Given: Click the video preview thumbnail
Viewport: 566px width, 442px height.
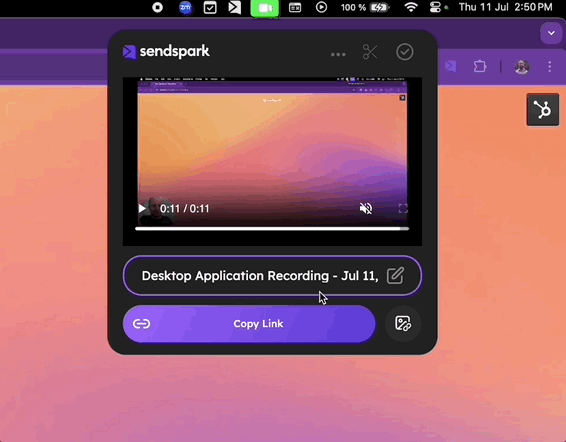Looking at the screenshot, I should (272, 161).
